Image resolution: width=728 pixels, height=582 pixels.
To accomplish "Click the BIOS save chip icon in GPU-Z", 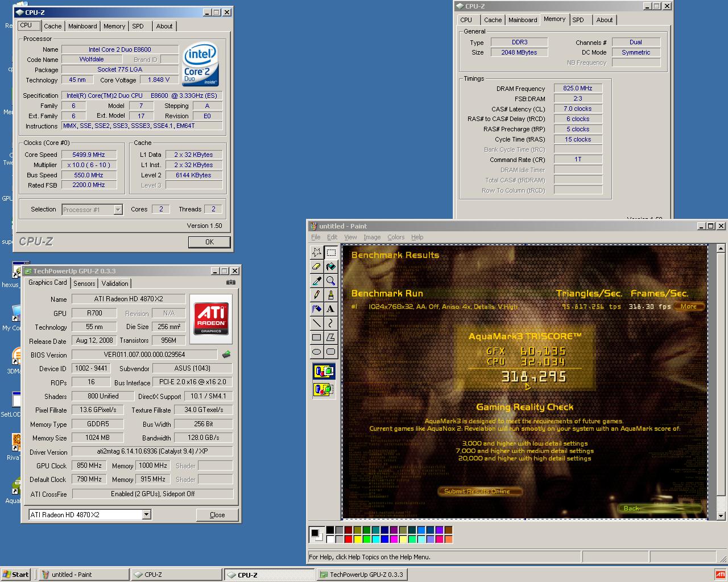I will click(x=226, y=354).
